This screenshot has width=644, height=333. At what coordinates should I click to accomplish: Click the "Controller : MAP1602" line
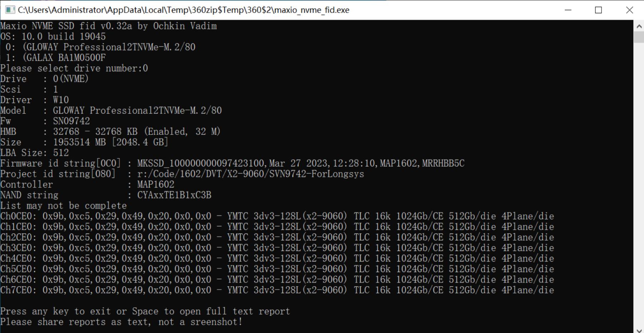(x=88, y=185)
